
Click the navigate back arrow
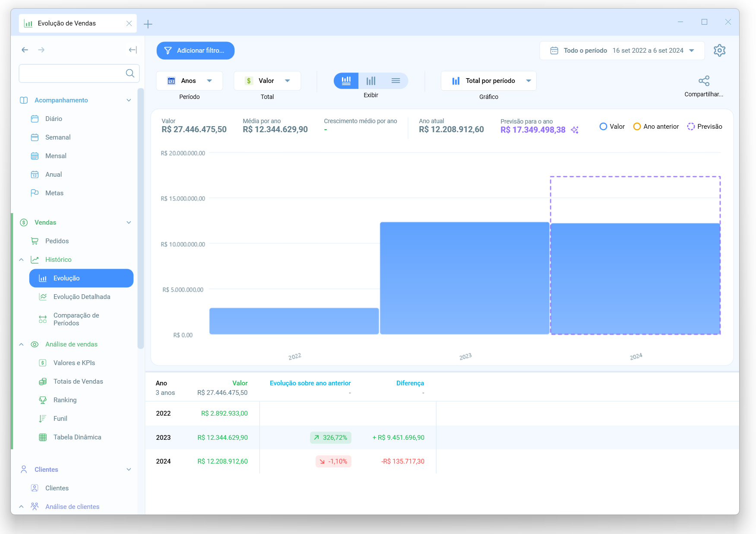pos(25,50)
